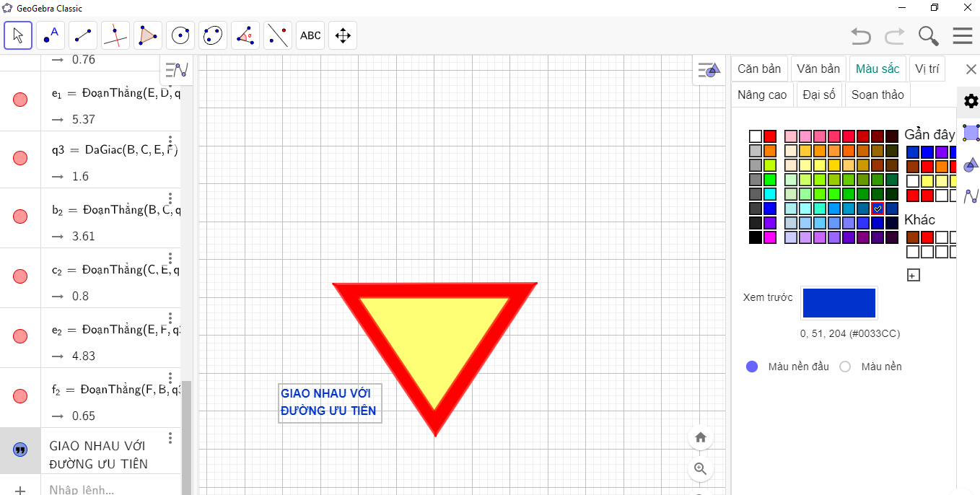The image size is (980, 495).
Task: Select the Polygon tool
Action: pos(148,35)
